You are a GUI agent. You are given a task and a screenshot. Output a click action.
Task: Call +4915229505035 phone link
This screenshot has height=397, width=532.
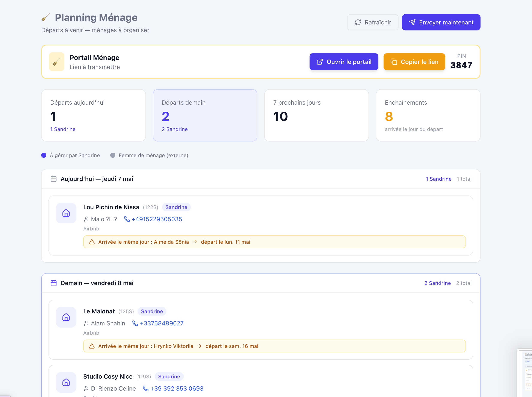(157, 219)
